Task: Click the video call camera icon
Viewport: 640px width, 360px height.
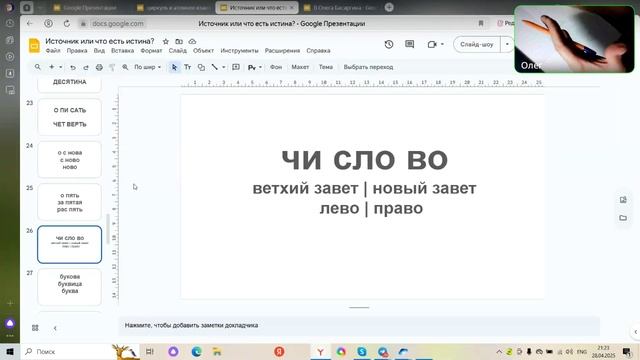Action: 432,44
